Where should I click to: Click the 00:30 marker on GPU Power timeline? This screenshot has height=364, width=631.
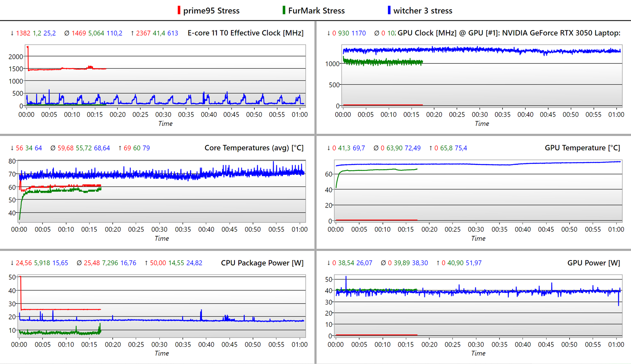point(476,344)
